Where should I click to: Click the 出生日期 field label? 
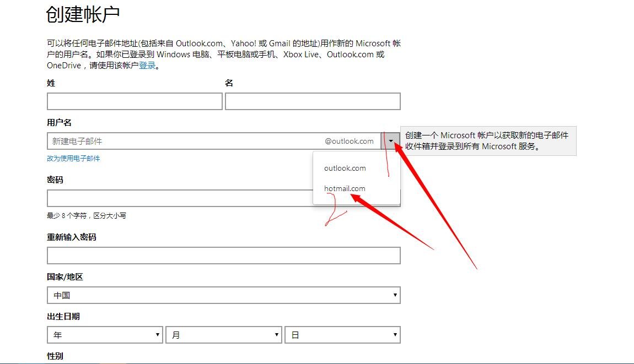63,316
